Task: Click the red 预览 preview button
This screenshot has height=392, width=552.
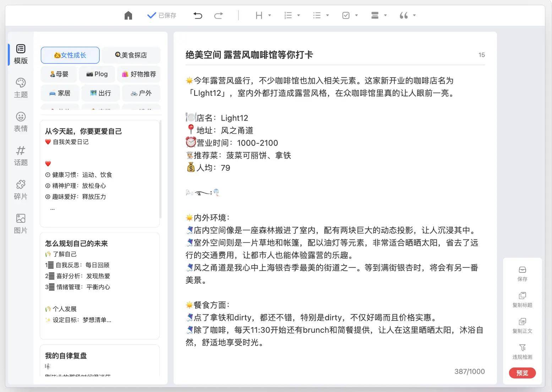Action: coord(522,373)
